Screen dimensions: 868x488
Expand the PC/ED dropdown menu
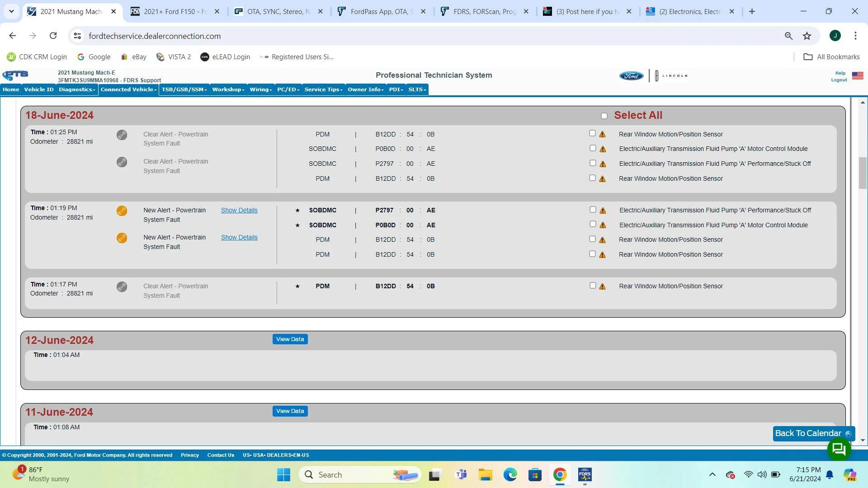288,89
